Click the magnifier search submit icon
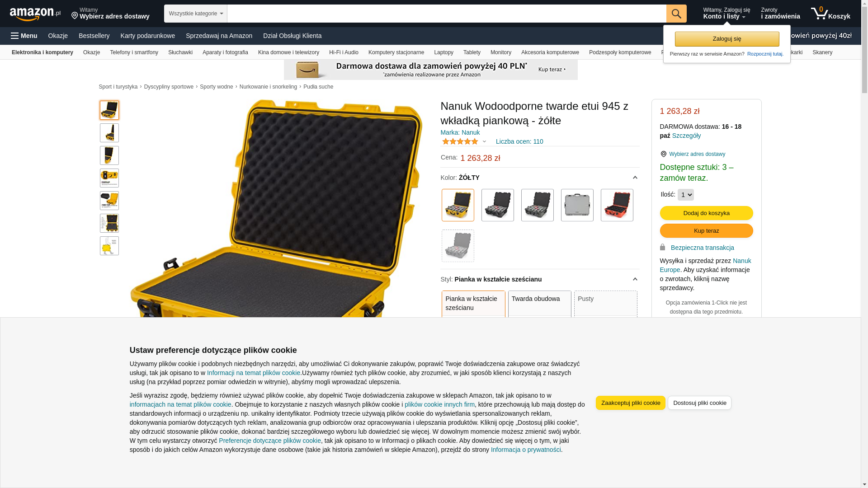868x488 pixels. 676,14
